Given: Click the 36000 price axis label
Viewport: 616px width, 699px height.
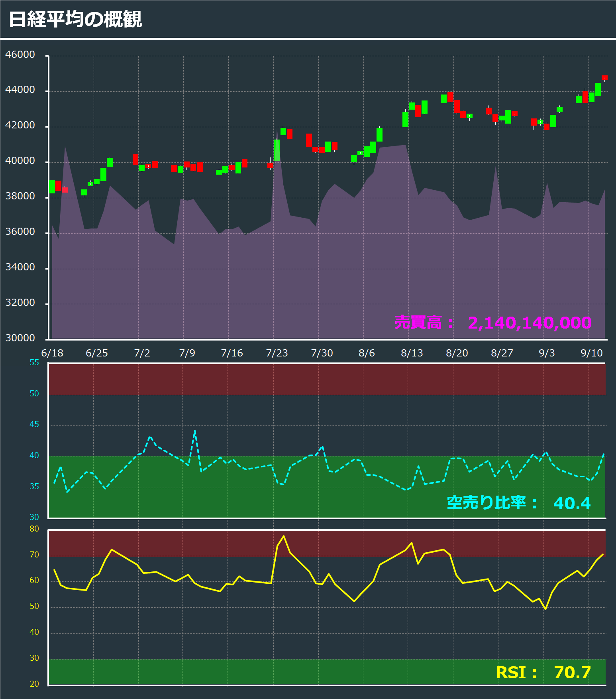Looking at the screenshot, I should tap(20, 232).
